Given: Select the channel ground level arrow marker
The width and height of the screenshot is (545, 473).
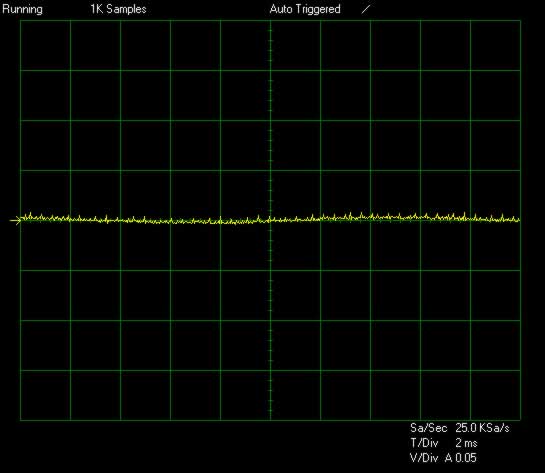Looking at the screenshot, I should tap(15, 220).
